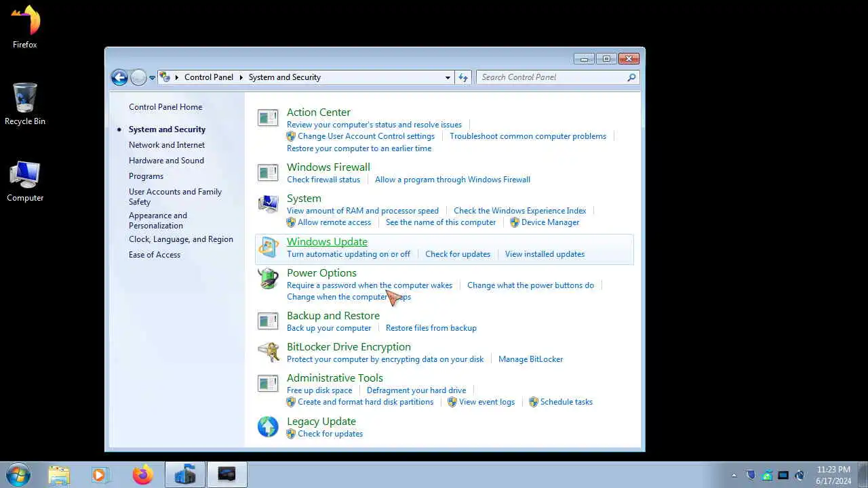Select the Recycle Bin desktop icon
Screen dimensions: 868x488
pos(25,104)
